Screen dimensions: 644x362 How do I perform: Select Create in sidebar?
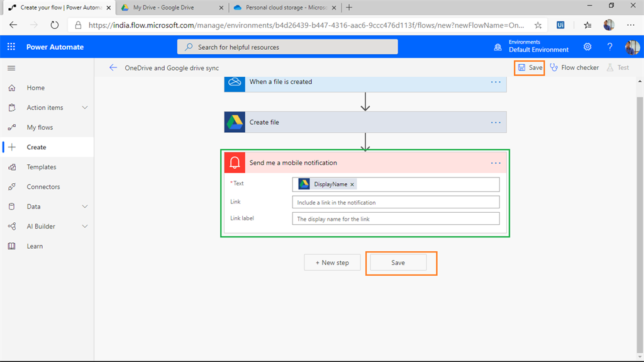pyautogui.click(x=47, y=147)
